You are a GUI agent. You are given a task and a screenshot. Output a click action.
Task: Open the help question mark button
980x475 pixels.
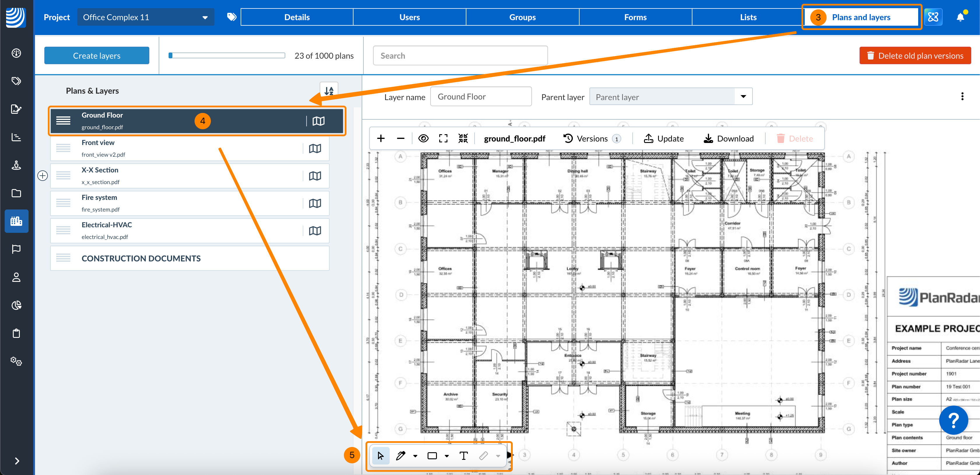click(x=953, y=420)
